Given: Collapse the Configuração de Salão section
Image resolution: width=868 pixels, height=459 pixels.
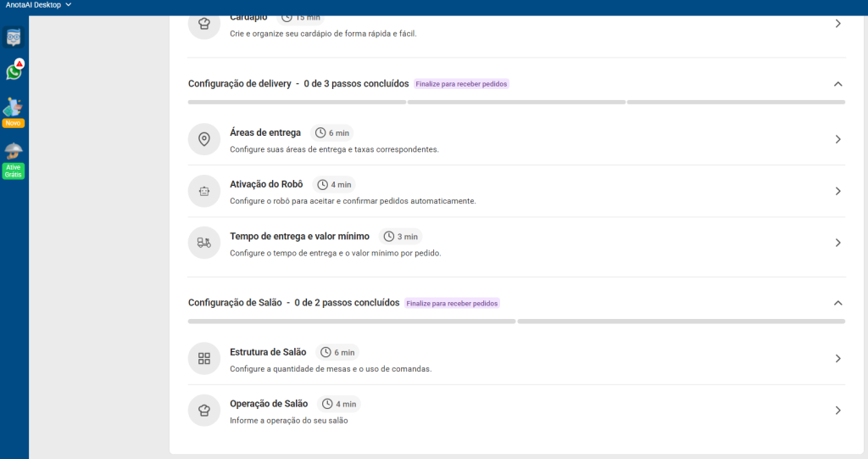Looking at the screenshot, I should point(837,303).
